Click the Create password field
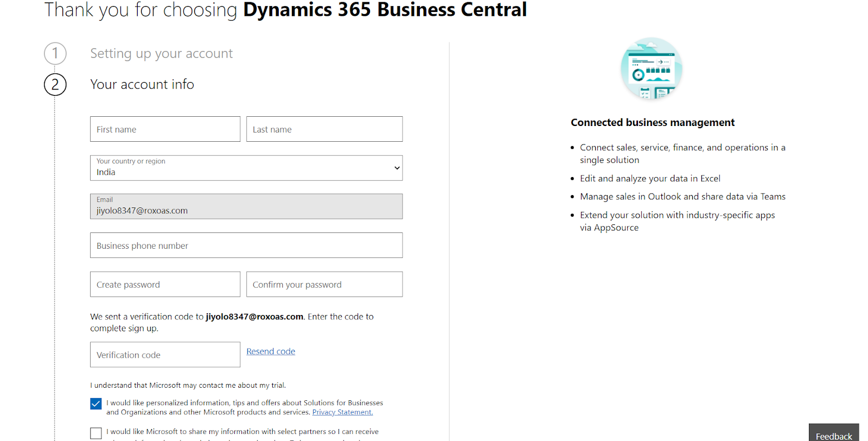 (x=165, y=285)
